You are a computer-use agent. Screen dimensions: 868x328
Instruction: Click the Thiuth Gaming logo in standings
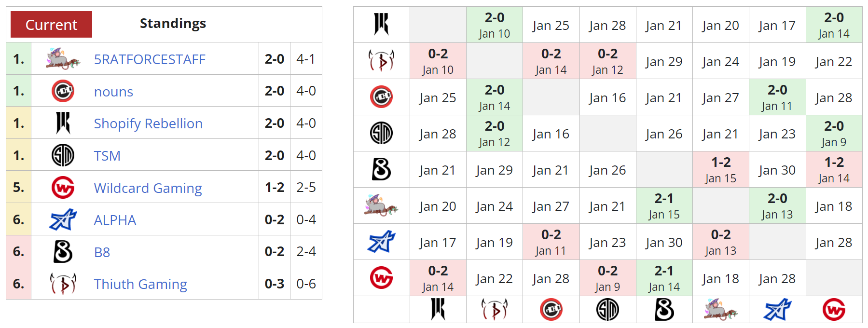[63, 284]
